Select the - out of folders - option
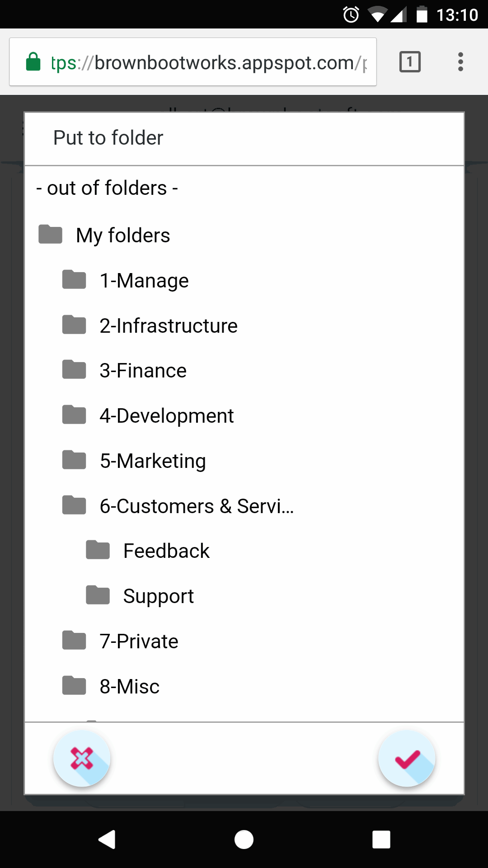Viewport: 488px width, 868px height. tap(107, 188)
